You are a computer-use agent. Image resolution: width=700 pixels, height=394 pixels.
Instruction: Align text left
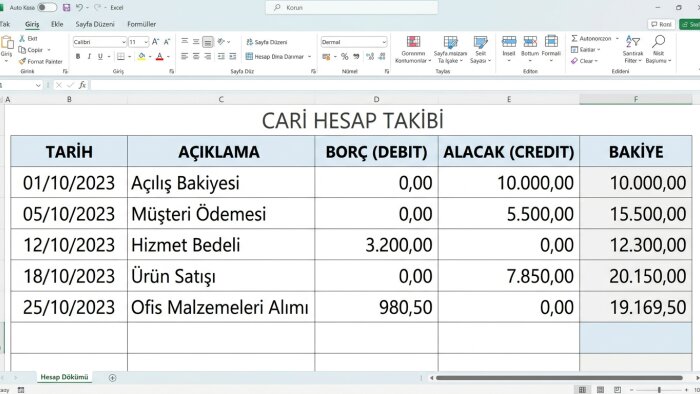pyautogui.click(x=184, y=57)
